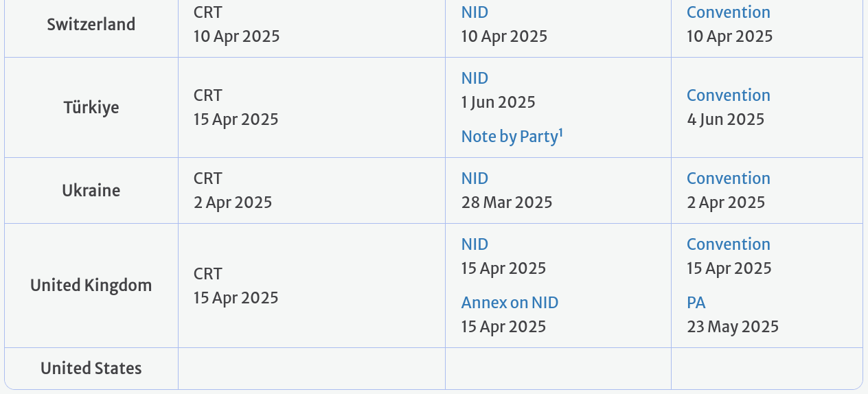Open Switzerland's NID link
Image resolution: width=868 pixels, height=394 pixels.
click(x=475, y=12)
